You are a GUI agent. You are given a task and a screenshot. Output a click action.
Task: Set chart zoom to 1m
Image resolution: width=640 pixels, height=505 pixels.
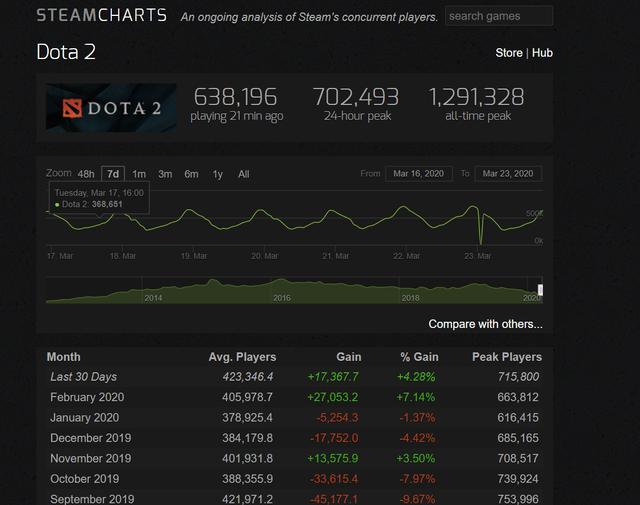(x=139, y=174)
